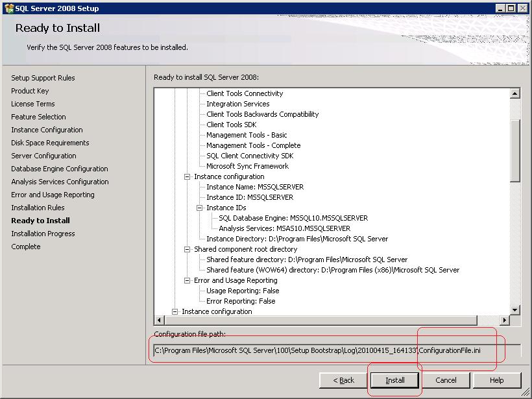The height and width of the screenshot is (399, 532).
Task: Select Client Tools SDK tree item
Action: [x=232, y=125]
